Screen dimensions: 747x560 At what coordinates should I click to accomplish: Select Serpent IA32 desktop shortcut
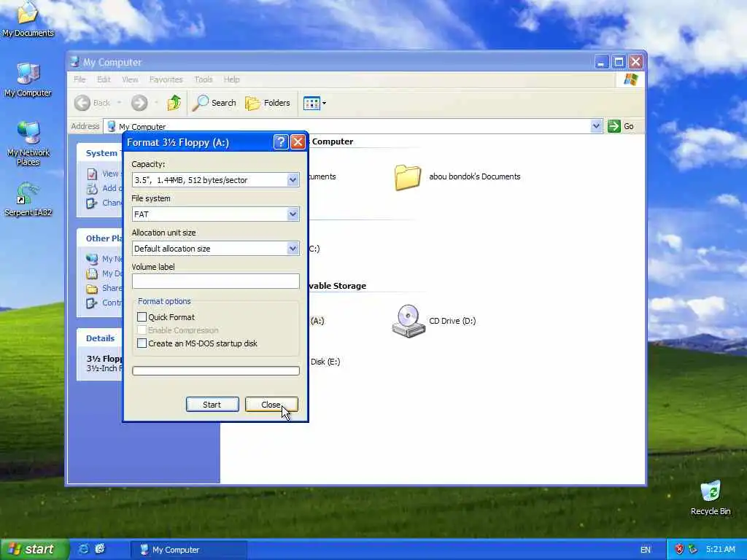click(x=28, y=199)
